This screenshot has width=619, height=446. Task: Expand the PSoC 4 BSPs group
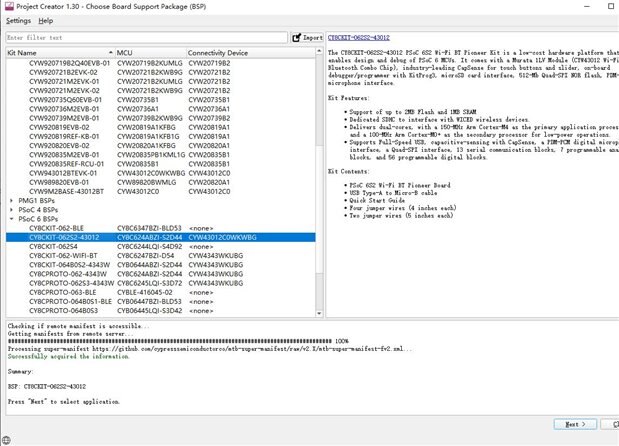point(11,210)
